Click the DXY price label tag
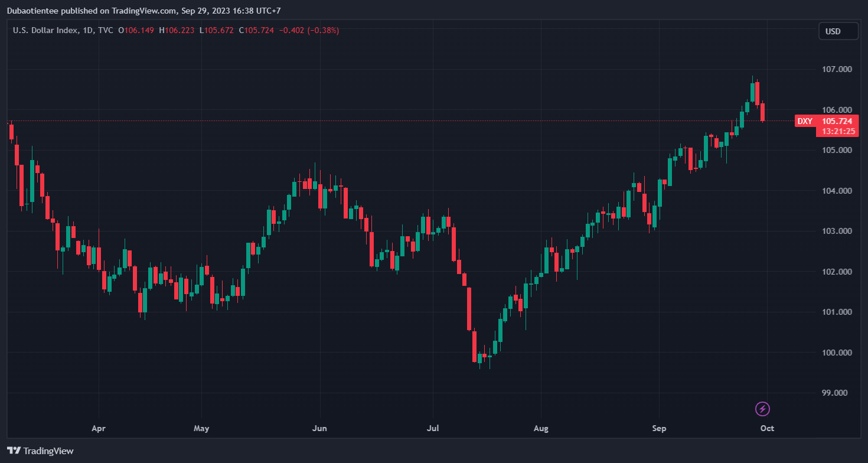The width and height of the screenshot is (868, 463). coord(805,121)
